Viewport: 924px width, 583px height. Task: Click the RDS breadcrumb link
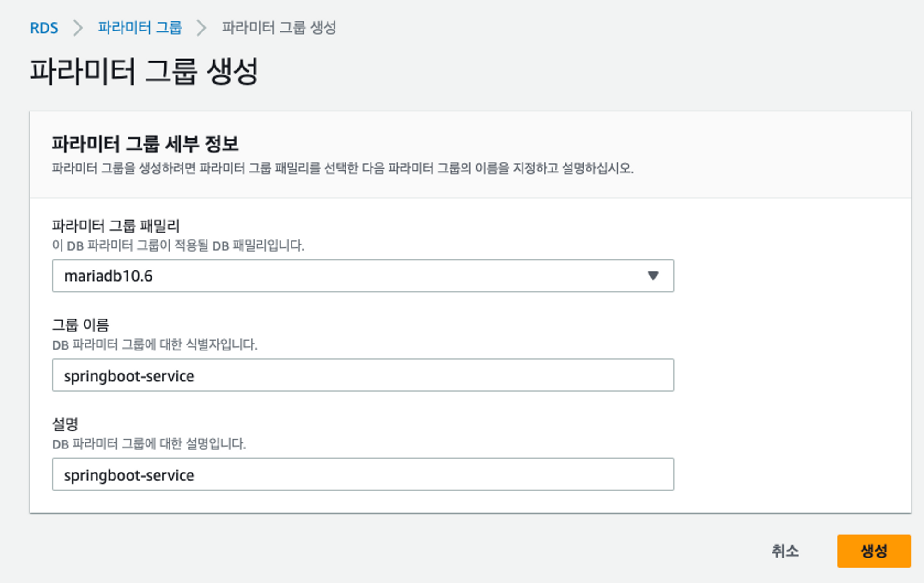tap(44, 28)
